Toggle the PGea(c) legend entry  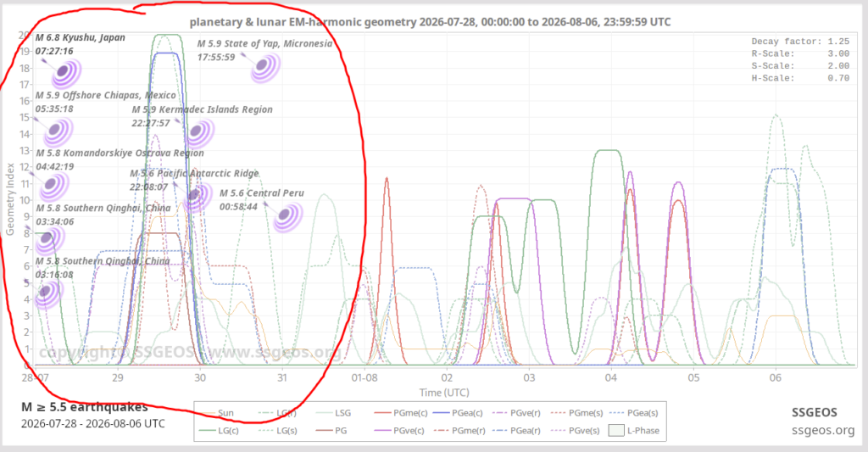point(458,413)
